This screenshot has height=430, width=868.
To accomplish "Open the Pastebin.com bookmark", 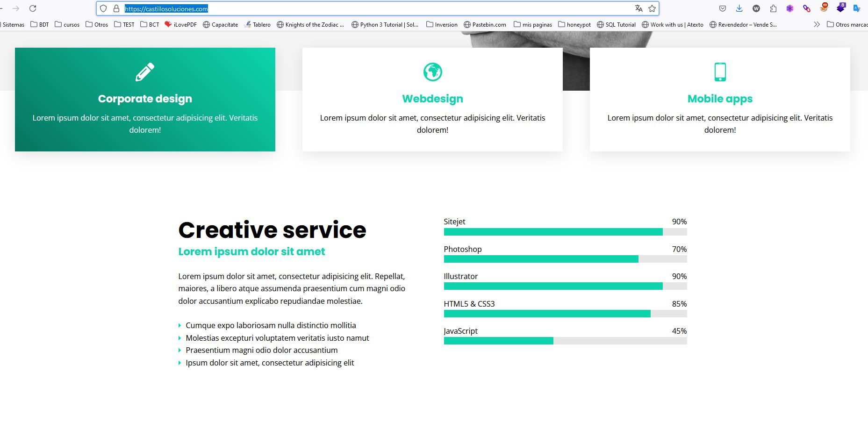I will tap(485, 24).
